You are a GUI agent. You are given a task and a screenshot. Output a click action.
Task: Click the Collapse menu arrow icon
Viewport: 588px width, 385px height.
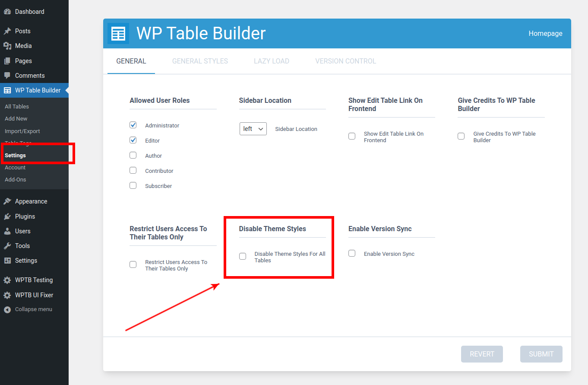tap(7, 309)
